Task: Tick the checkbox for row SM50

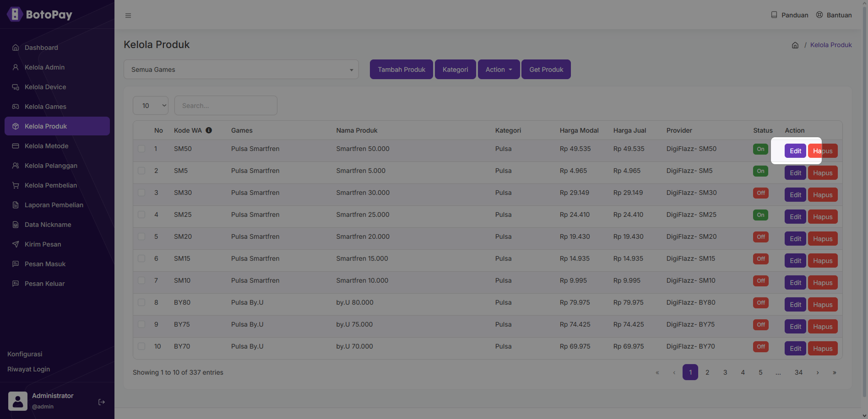Action: point(141,149)
